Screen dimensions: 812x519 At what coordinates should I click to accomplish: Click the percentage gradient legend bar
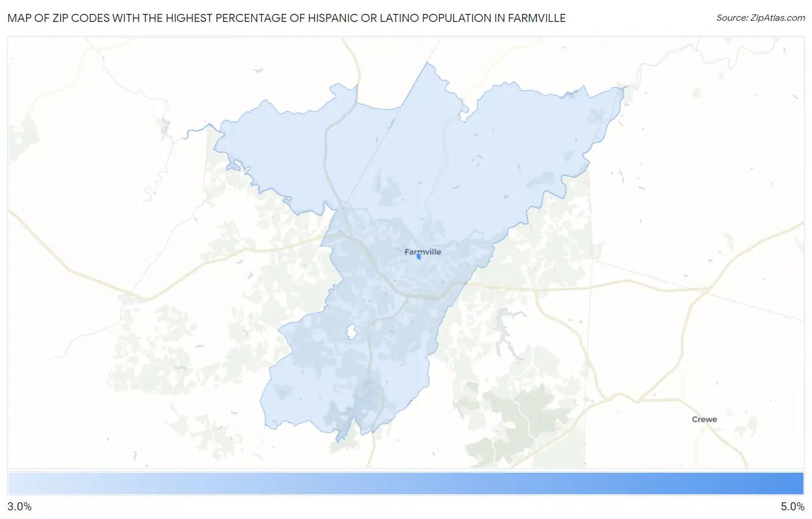pos(405,483)
